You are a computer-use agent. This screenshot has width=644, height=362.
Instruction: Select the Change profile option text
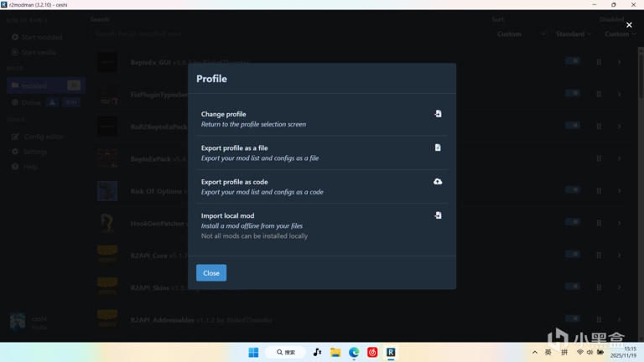coord(223,114)
